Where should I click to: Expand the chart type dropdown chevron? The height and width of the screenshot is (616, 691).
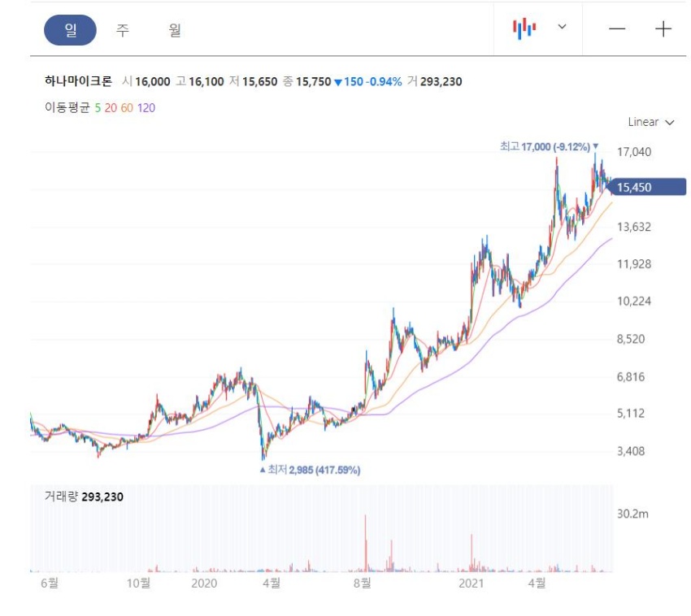(x=562, y=28)
